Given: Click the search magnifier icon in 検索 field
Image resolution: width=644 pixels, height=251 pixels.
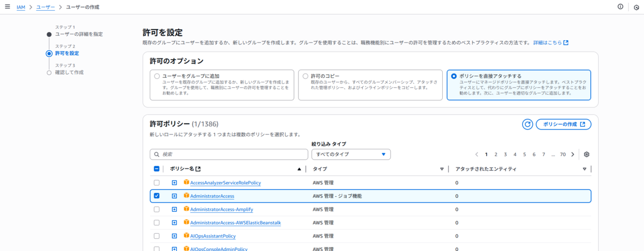Looking at the screenshot, I should click(157, 154).
